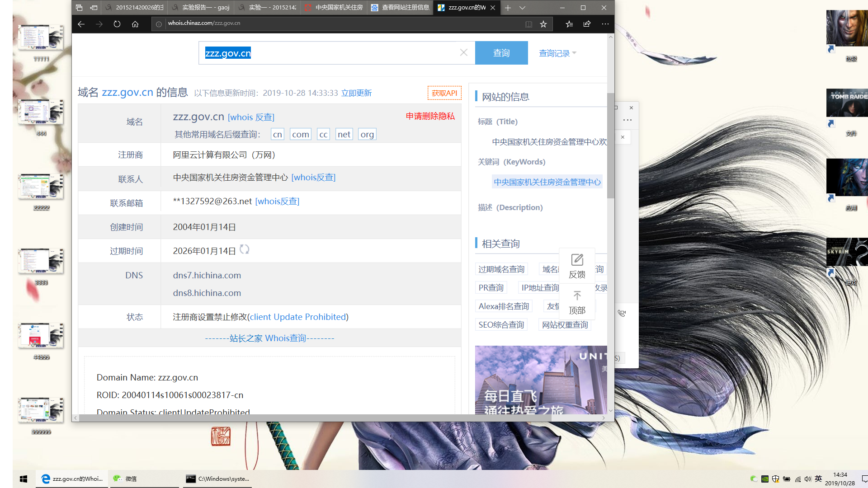The image size is (868, 488).
Task: Click the page vertical scrollbar thumb
Action: [x=610, y=145]
